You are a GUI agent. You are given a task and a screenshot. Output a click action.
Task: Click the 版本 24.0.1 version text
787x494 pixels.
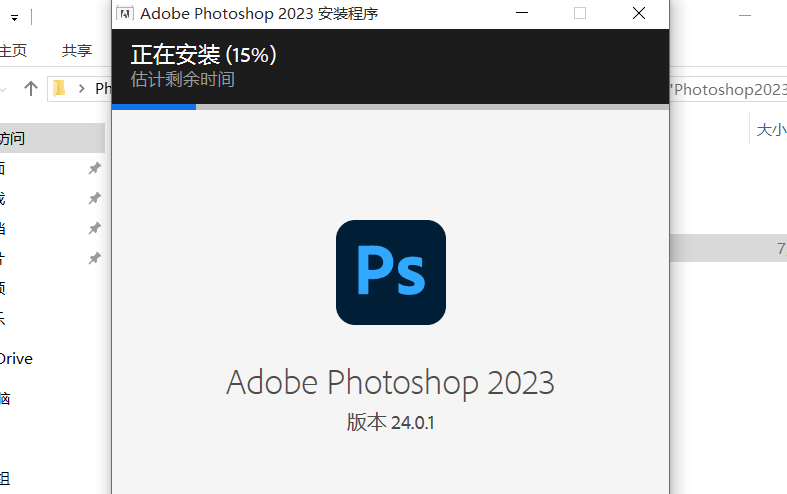pyautogui.click(x=390, y=422)
